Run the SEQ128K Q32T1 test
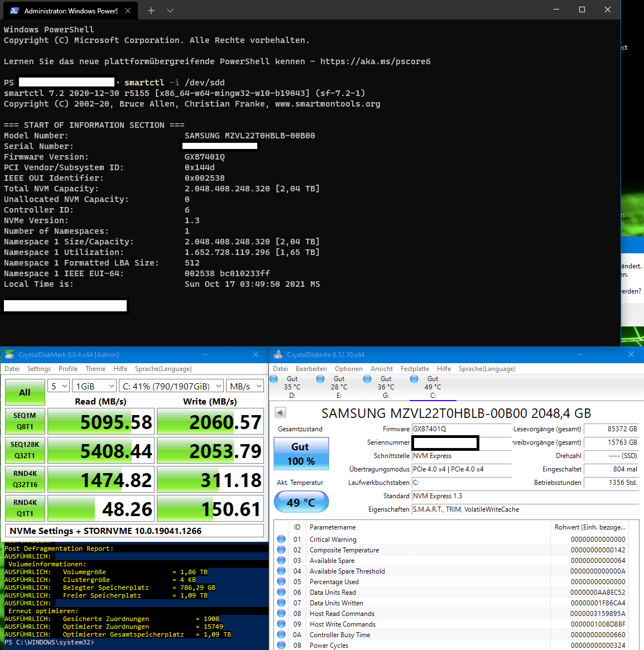Screen dimensions: 644x650 click(25, 450)
